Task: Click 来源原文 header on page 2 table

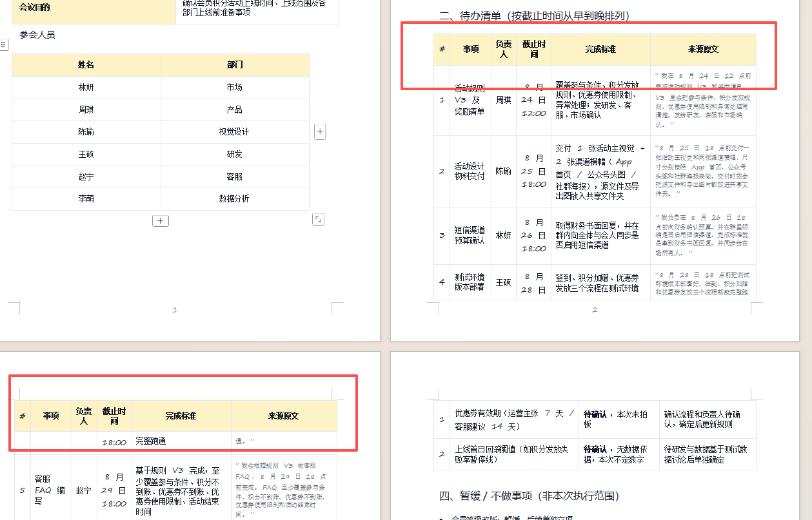Action: [x=703, y=49]
